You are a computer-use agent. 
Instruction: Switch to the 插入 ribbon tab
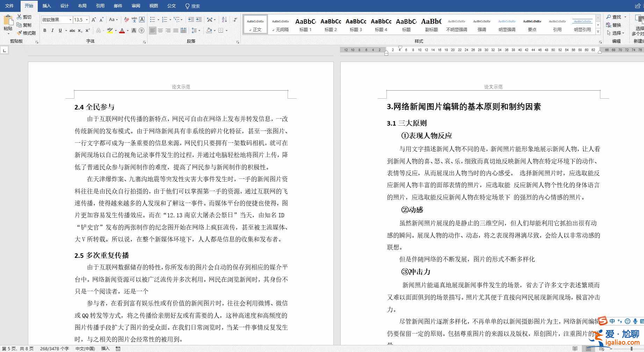point(46,6)
